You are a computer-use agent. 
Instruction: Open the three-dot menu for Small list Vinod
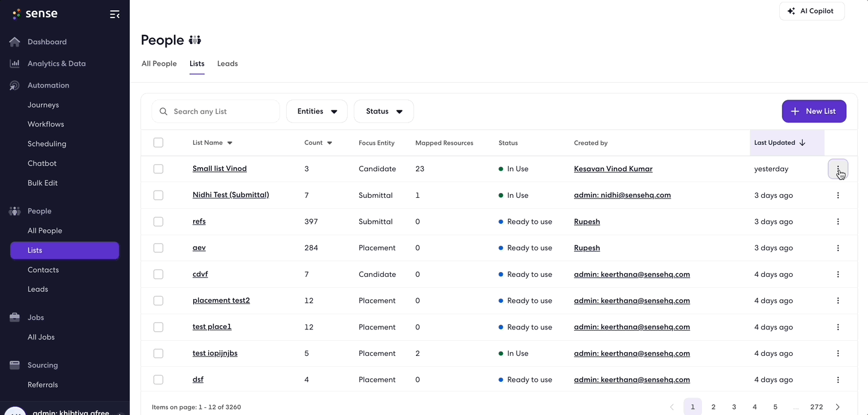click(838, 169)
